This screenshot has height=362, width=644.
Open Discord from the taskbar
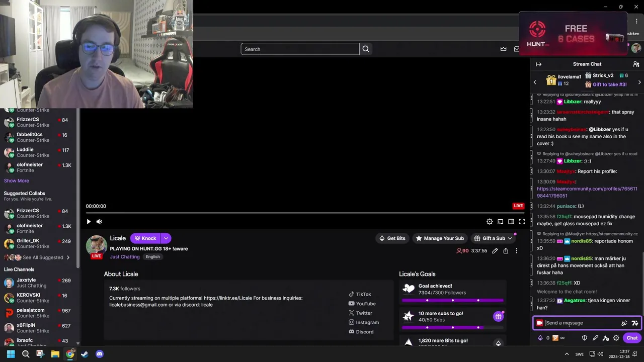click(x=100, y=354)
